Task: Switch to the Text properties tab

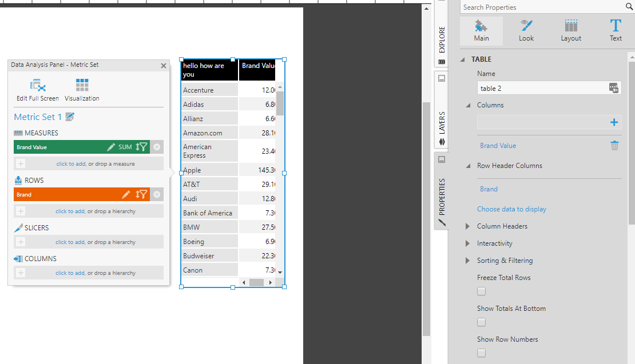Action: 616,31
